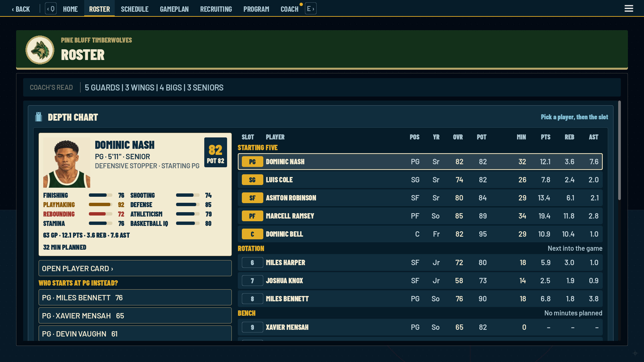Select the Ashton Robinson player name
Image resolution: width=644 pixels, height=362 pixels.
(291, 198)
